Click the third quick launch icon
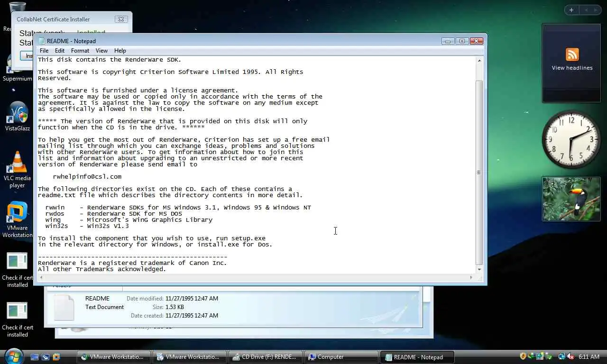Viewport: 607px width, 364px height. tap(56, 357)
